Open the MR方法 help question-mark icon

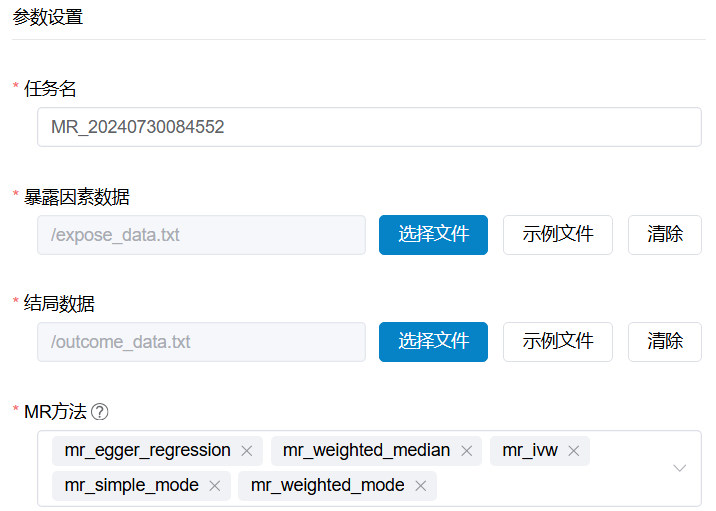[x=100, y=412]
